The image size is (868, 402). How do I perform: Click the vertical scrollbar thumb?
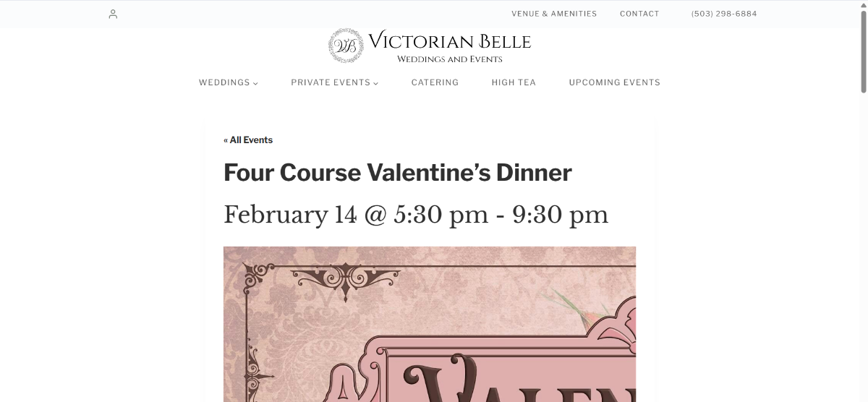(x=863, y=51)
